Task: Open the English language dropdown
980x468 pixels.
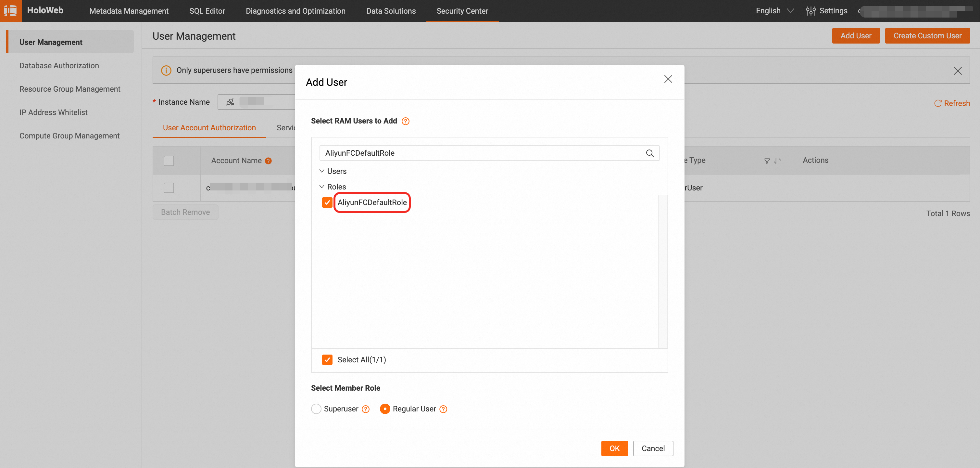Action: click(774, 11)
